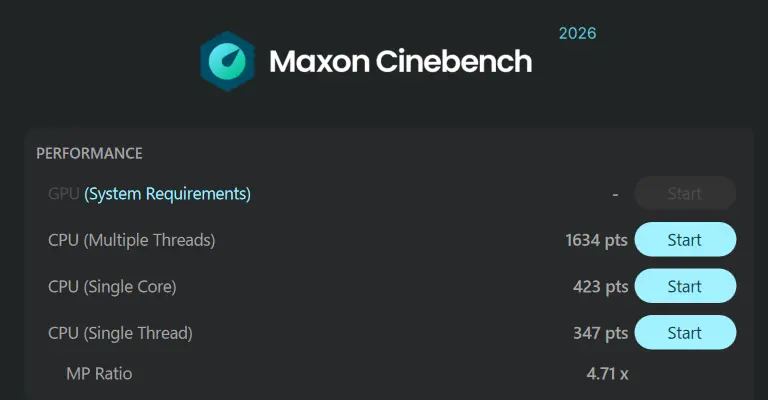The image size is (768, 400).
Task: Open the System Requirements link
Action: click(x=167, y=194)
